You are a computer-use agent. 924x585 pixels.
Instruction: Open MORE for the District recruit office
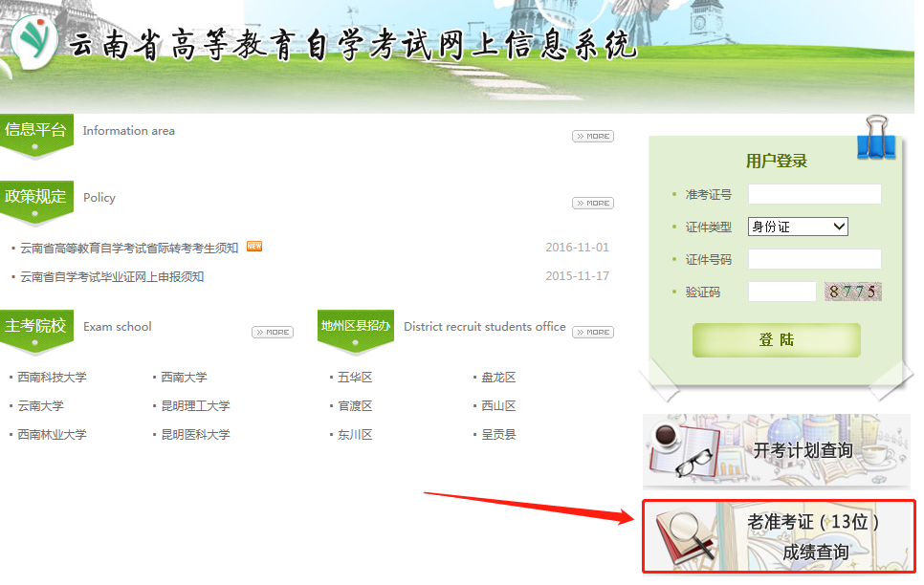pyautogui.click(x=593, y=333)
